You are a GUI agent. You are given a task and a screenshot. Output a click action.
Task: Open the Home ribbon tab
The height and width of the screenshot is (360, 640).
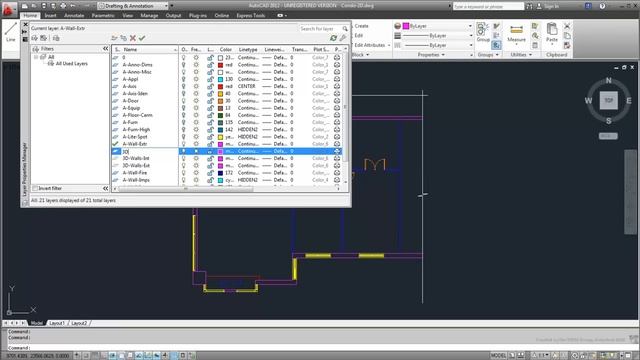click(x=30, y=16)
